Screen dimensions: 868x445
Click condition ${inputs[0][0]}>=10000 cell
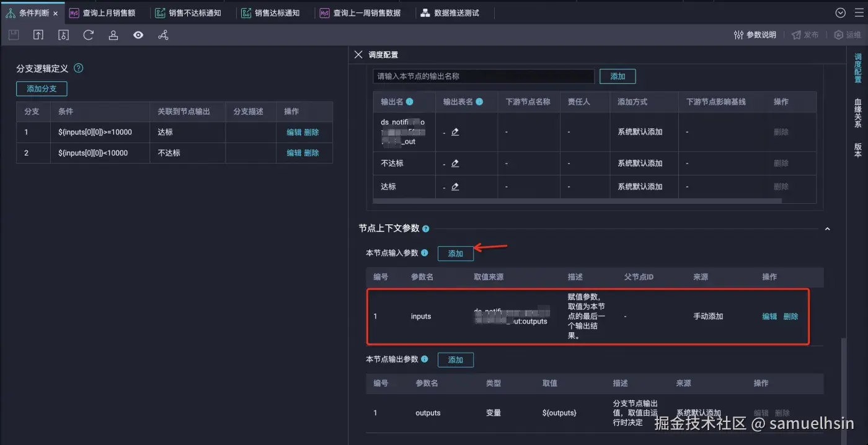(x=95, y=132)
